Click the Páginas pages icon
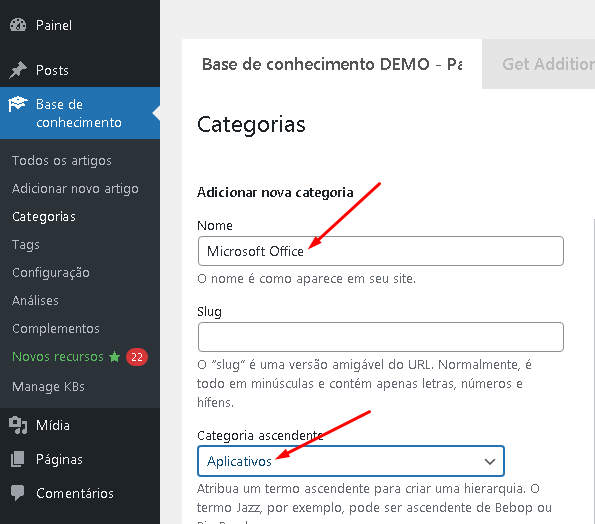The width and height of the screenshot is (595, 524). pos(18,459)
